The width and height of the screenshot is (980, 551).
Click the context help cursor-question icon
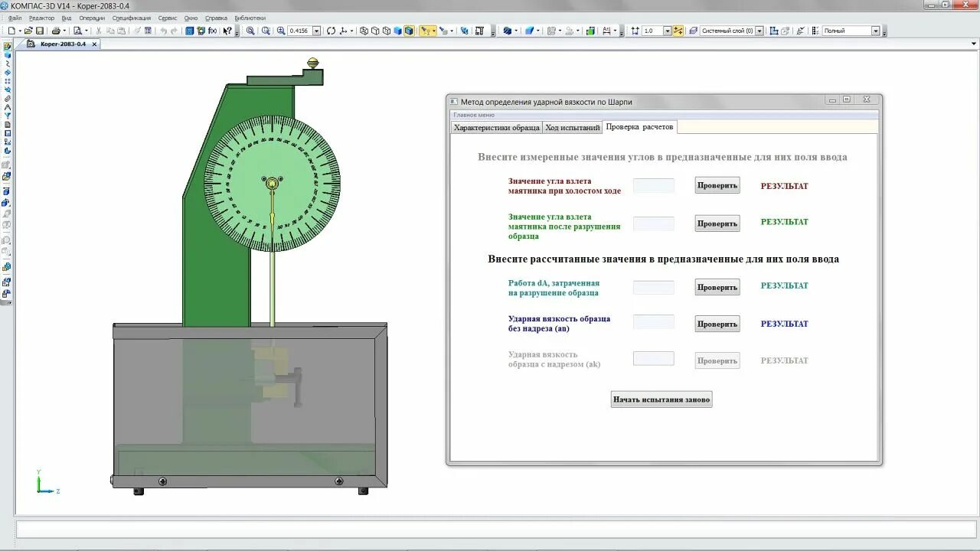[227, 31]
